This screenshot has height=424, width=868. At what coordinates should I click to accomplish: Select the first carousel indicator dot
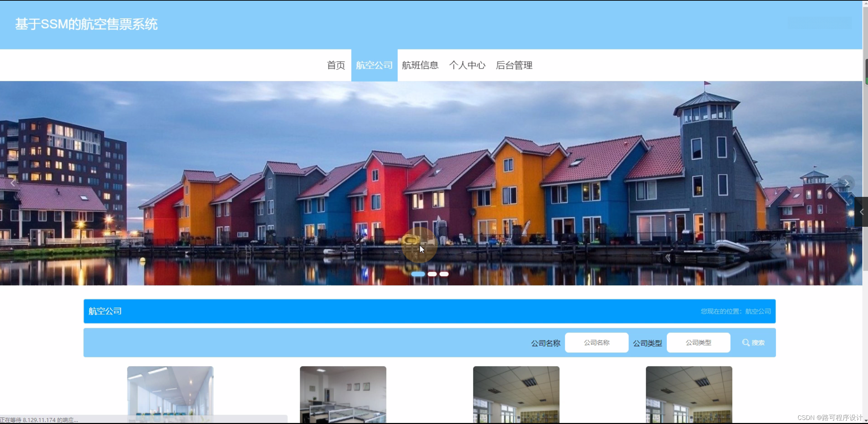tap(418, 274)
